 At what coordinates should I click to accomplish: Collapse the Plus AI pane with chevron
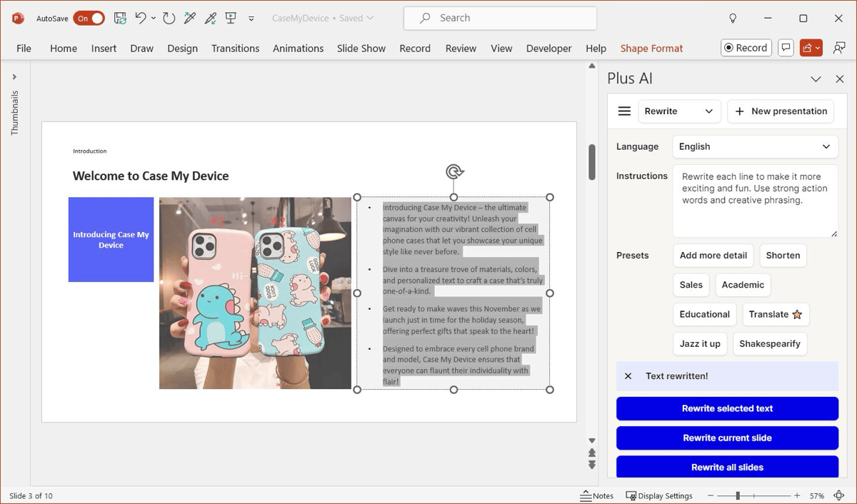816,79
